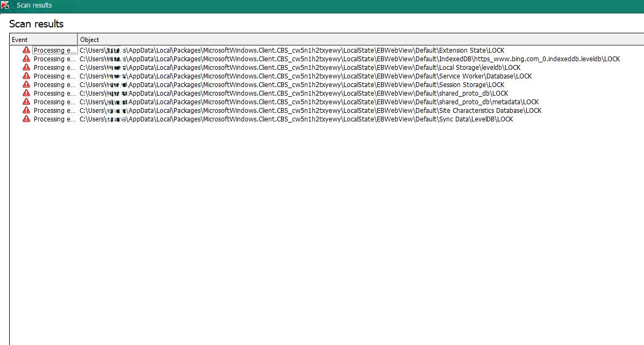The height and width of the screenshot is (345, 644).
Task: Select the shared_proto_db\metadata\LOCK path
Action: [x=309, y=102]
